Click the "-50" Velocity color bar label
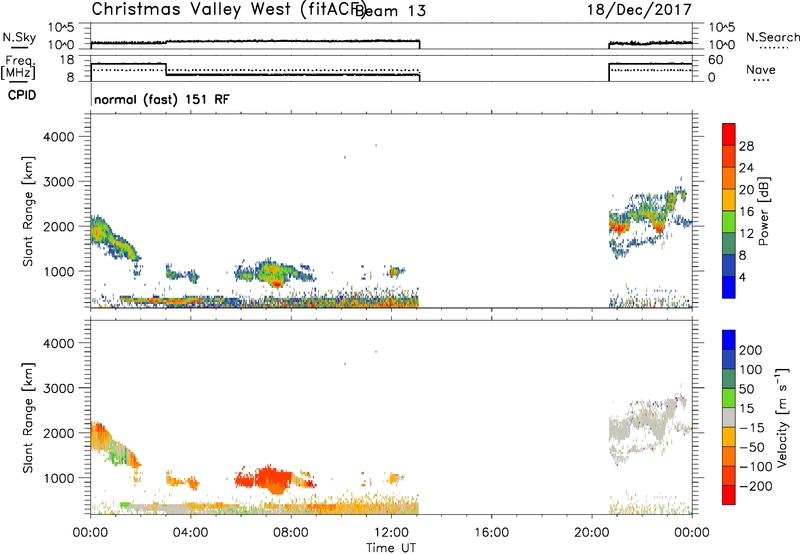The width and height of the screenshot is (800, 554). pos(751,447)
